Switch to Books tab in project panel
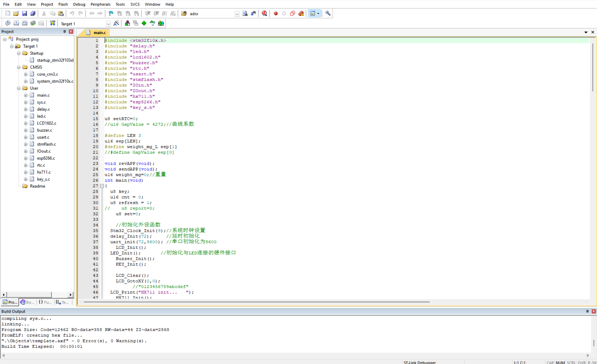This screenshot has height=364, width=597. pos(27,302)
